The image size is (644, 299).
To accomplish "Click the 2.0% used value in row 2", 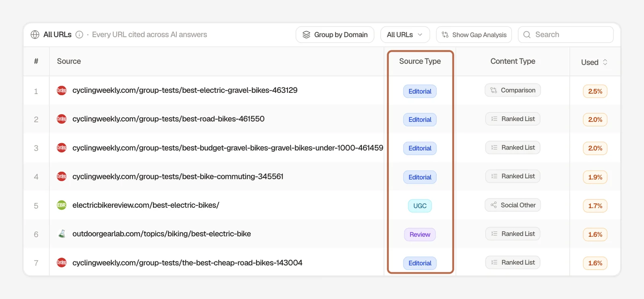I will click(595, 120).
